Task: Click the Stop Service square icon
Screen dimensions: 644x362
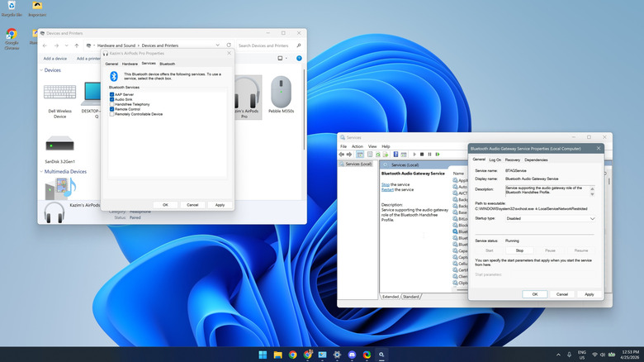Action: [422, 155]
